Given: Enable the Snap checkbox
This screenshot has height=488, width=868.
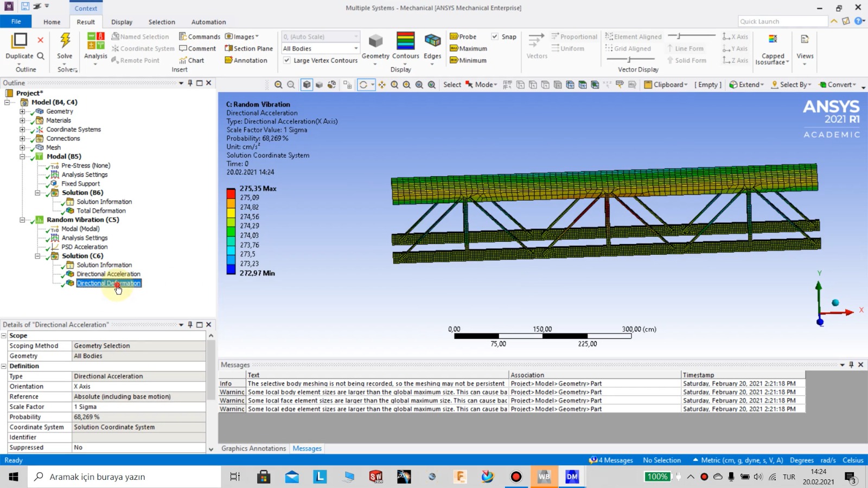Looking at the screenshot, I should pyautogui.click(x=495, y=36).
